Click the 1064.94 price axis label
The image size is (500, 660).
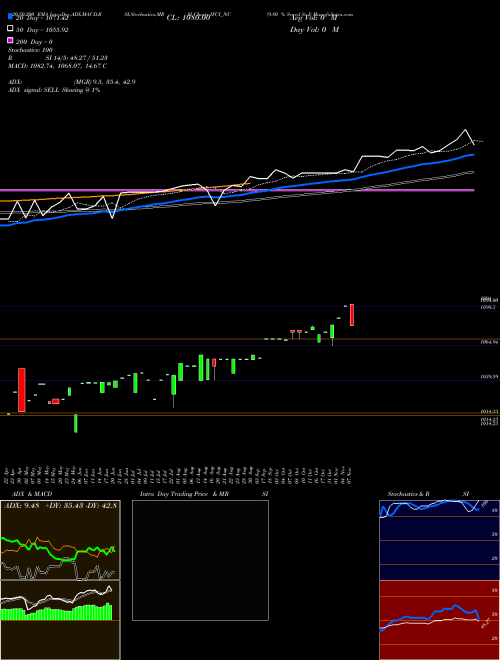click(x=489, y=343)
